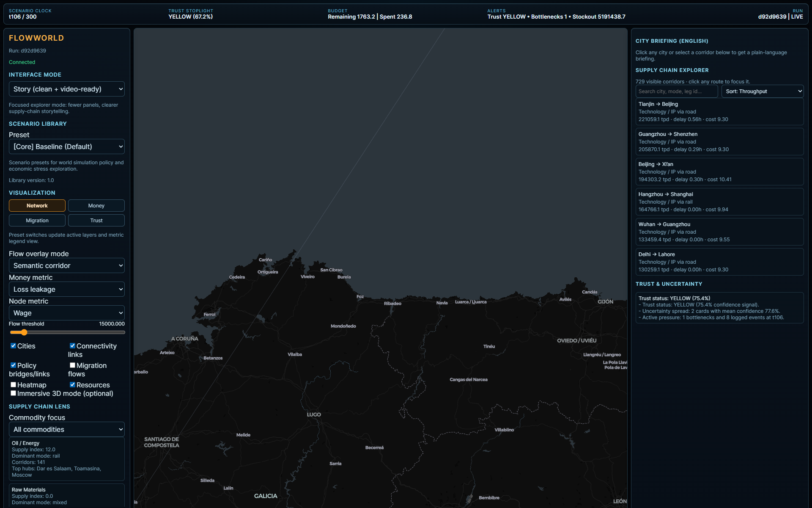Click the Lugo city label
Image resolution: width=812 pixels, height=508 pixels.
(x=314, y=414)
